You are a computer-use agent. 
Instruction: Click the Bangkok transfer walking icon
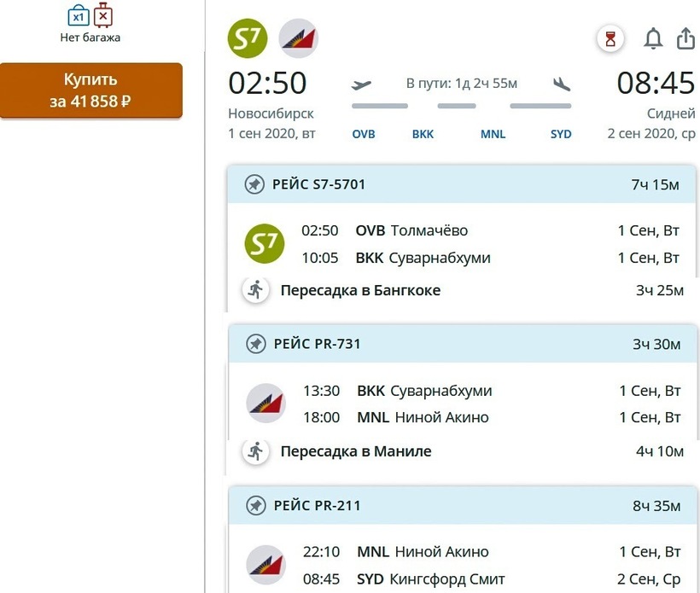click(254, 290)
